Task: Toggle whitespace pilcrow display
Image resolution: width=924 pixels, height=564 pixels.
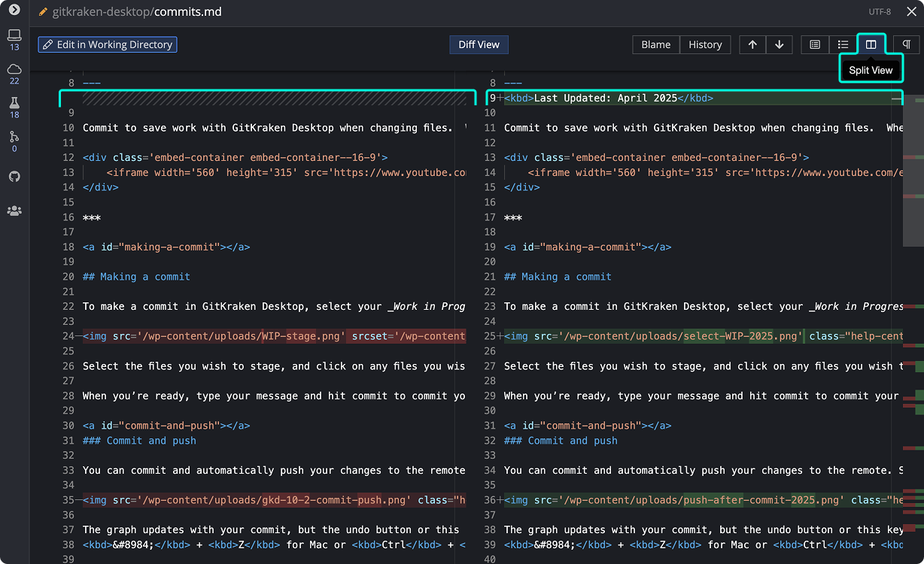Action: 907,44
